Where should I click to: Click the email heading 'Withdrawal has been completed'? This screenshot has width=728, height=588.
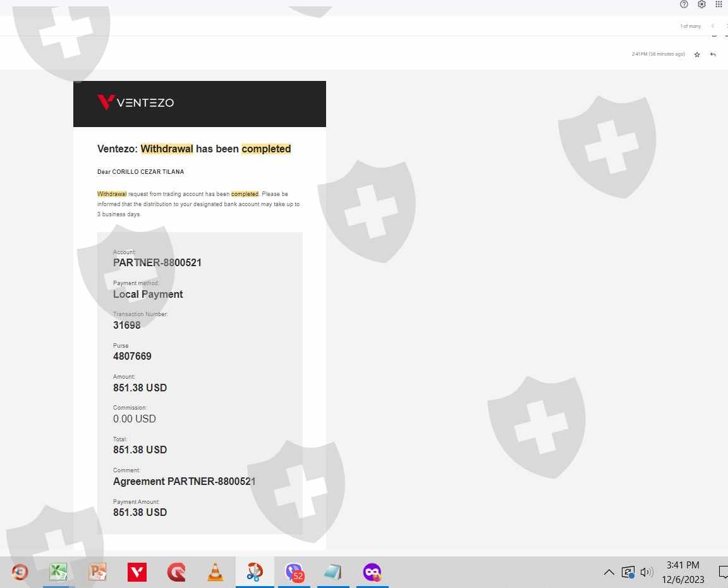[215, 149]
